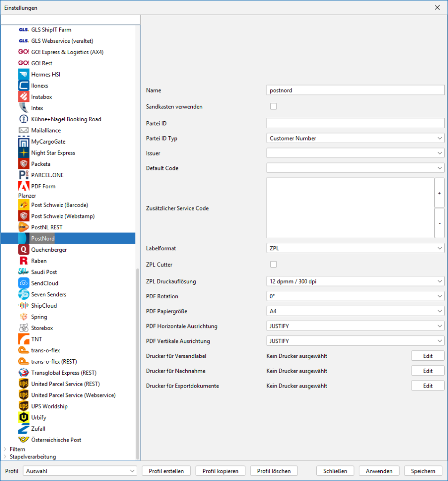The image size is (448, 481).
Task: Click the TNT carrier icon
Action: [24, 339]
